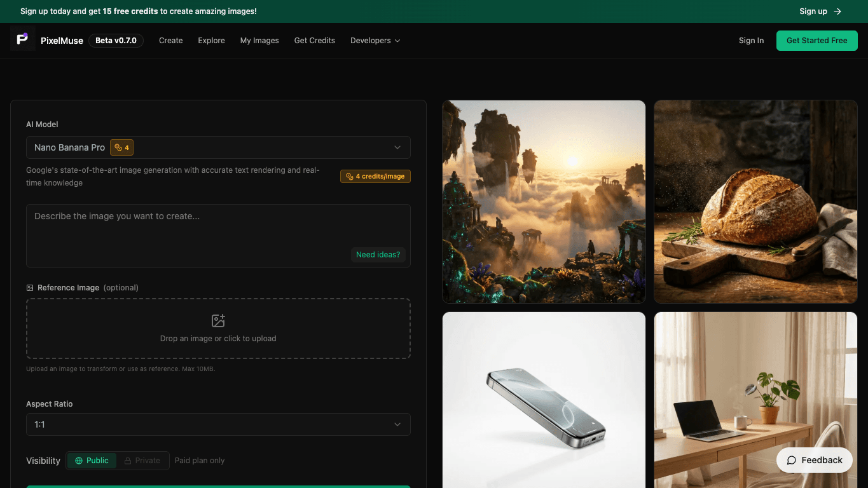Select Private visibility option

click(142, 461)
